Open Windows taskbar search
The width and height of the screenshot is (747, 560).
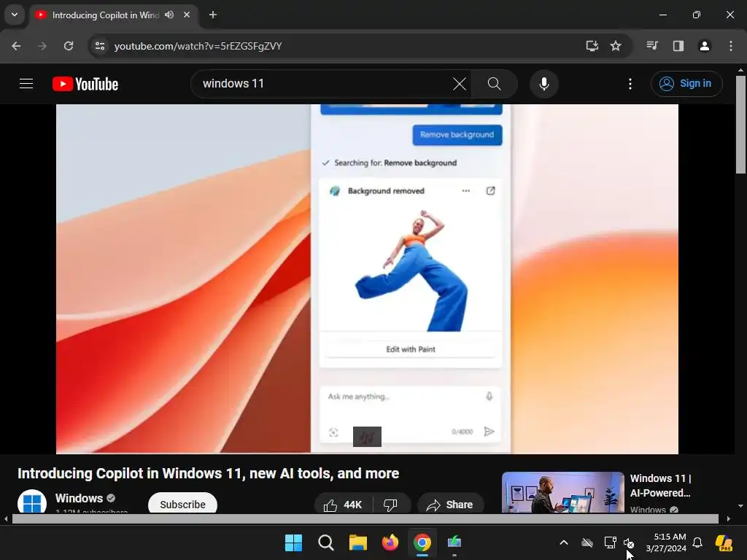[326, 542]
